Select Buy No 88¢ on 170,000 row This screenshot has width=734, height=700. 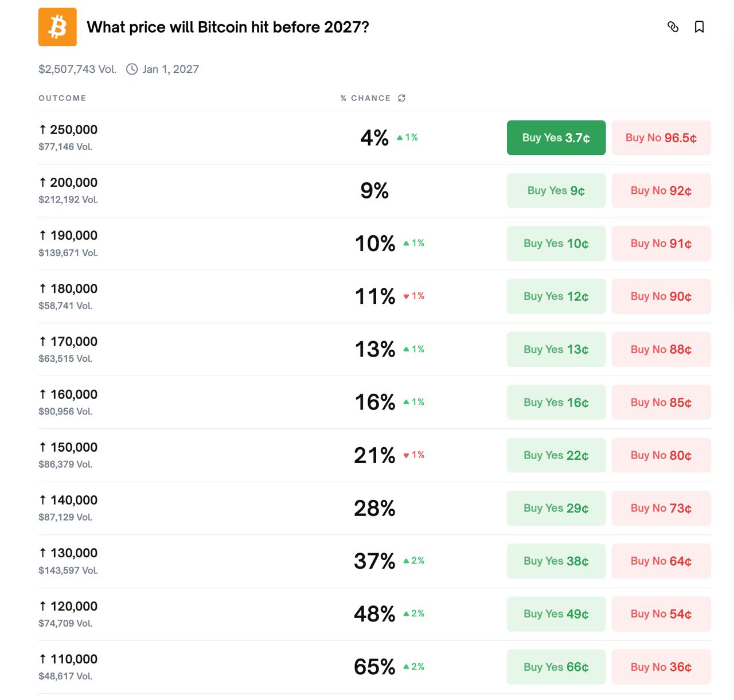tap(661, 349)
